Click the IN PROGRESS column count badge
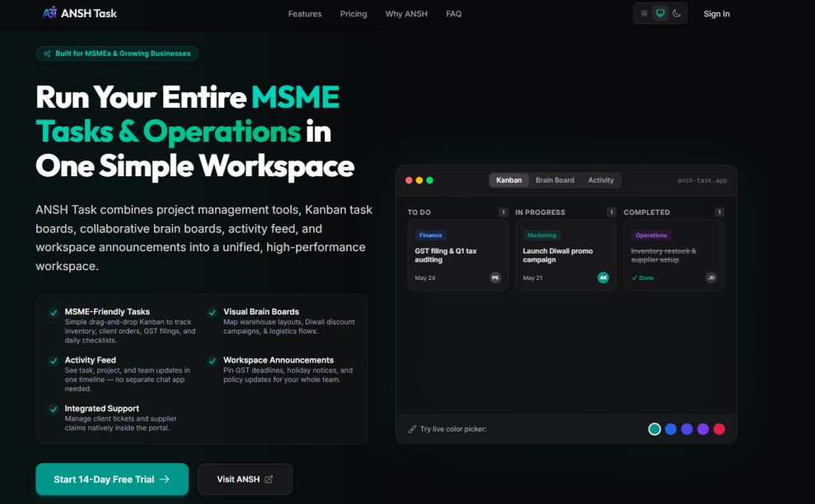 (611, 212)
